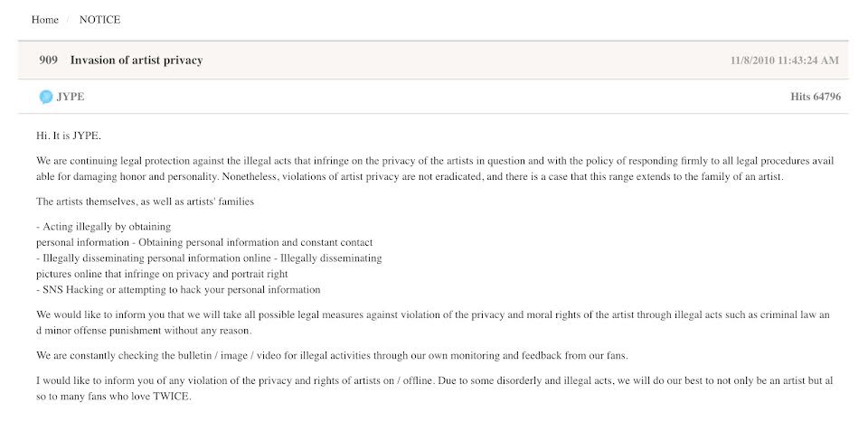Viewport: 868px width, 422px height.
Task: Click the bullet SNS Hacking or attempting to hack
Action: click(178, 290)
